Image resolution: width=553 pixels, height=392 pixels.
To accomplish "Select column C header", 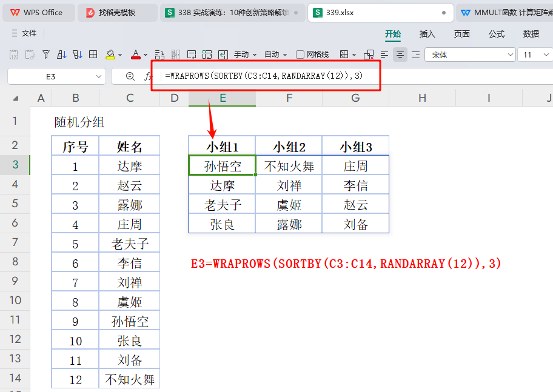I will [x=130, y=98].
